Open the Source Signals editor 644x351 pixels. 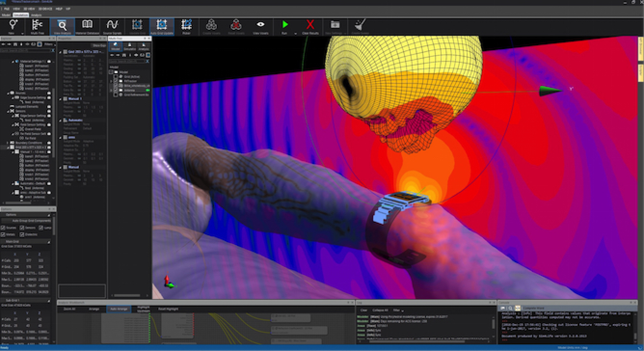pos(112,26)
